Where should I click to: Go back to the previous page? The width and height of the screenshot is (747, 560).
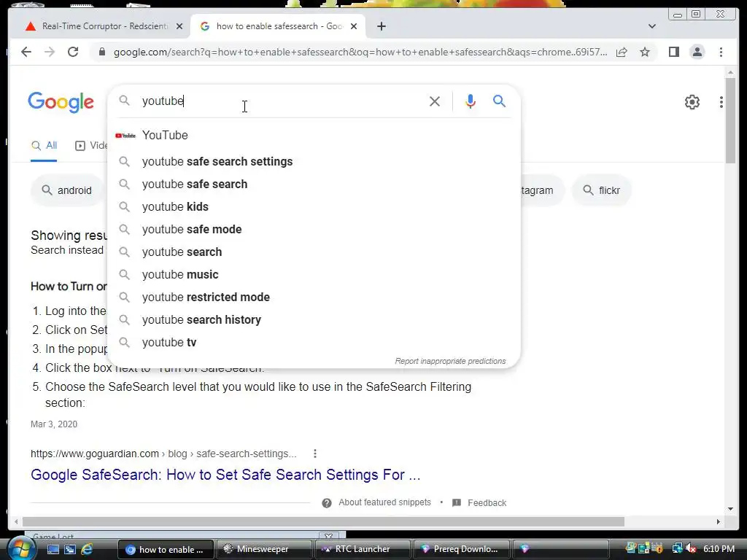coord(26,52)
